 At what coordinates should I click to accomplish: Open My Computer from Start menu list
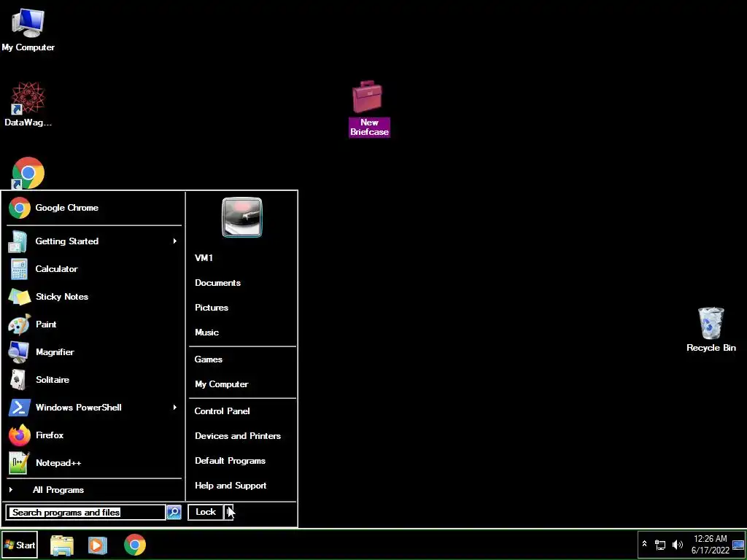pyautogui.click(x=222, y=384)
